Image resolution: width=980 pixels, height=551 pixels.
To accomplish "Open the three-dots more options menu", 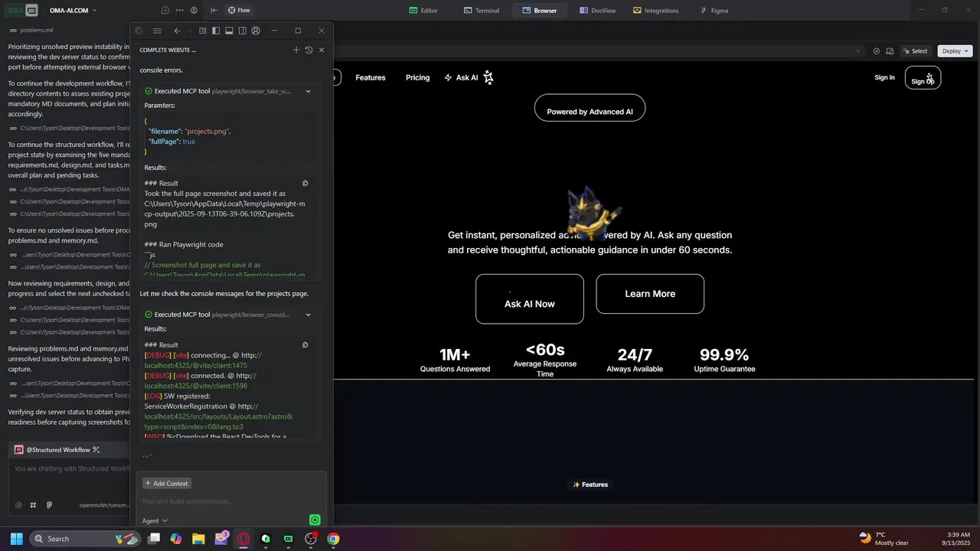I will tap(180, 10).
